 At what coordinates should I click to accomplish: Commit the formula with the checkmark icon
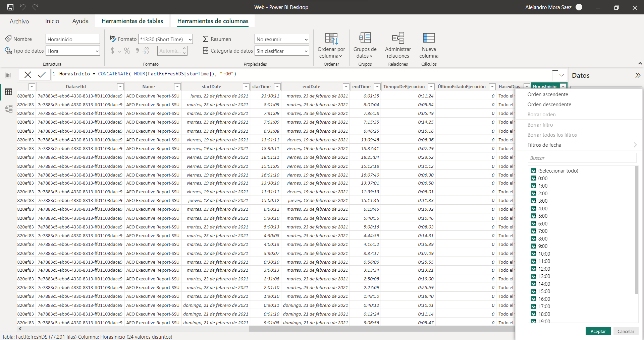point(42,75)
